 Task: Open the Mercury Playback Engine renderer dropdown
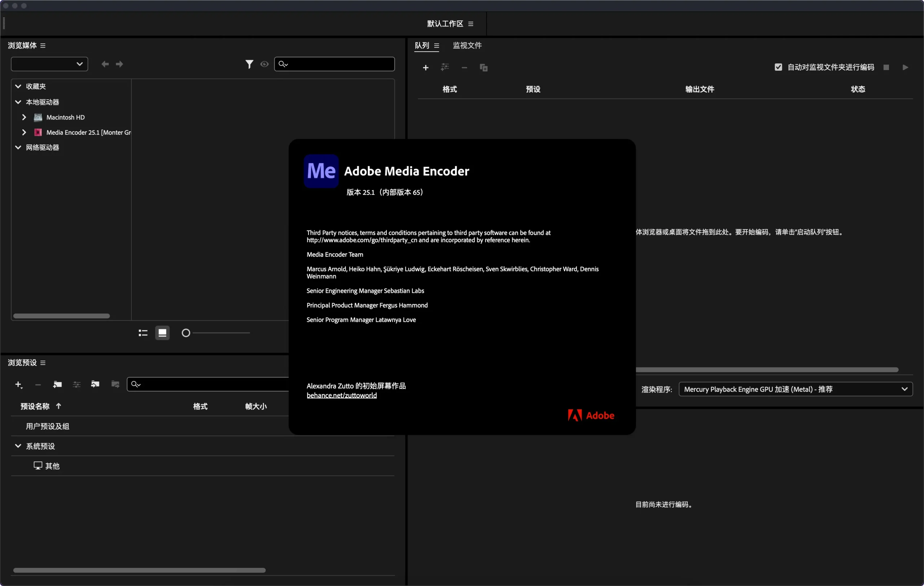[x=796, y=389]
